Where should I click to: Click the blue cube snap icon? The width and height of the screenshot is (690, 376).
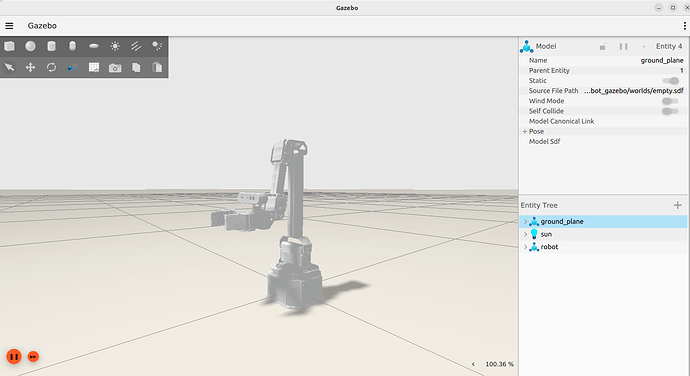click(73, 67)
